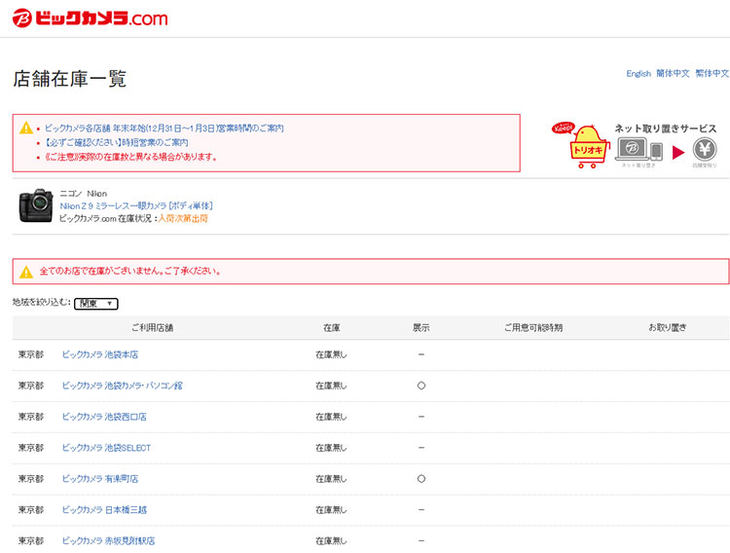730x553 pixels.
Task: Click the yellow warning icon in notice box
Action: (26, 129)
